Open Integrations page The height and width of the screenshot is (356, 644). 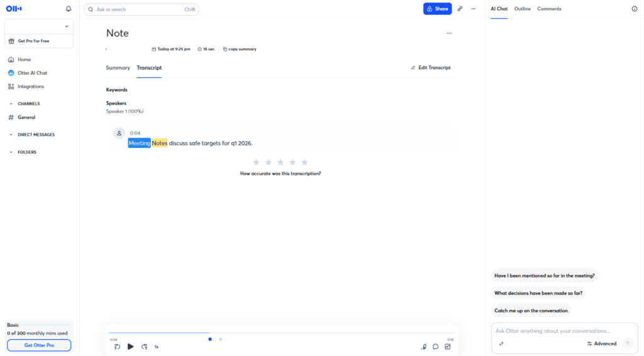tap(30, 87)
